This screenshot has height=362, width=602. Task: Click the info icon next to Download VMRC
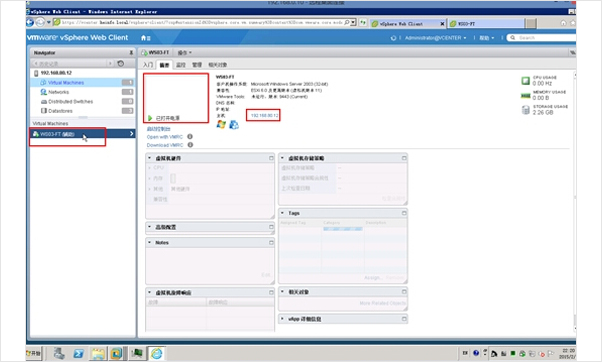pyautogui.click(x=190, y=145)
